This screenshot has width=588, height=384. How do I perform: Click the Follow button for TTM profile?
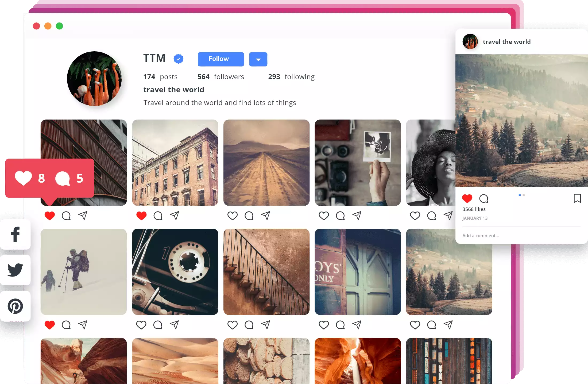pyautogui.click(x=219, y=59)
